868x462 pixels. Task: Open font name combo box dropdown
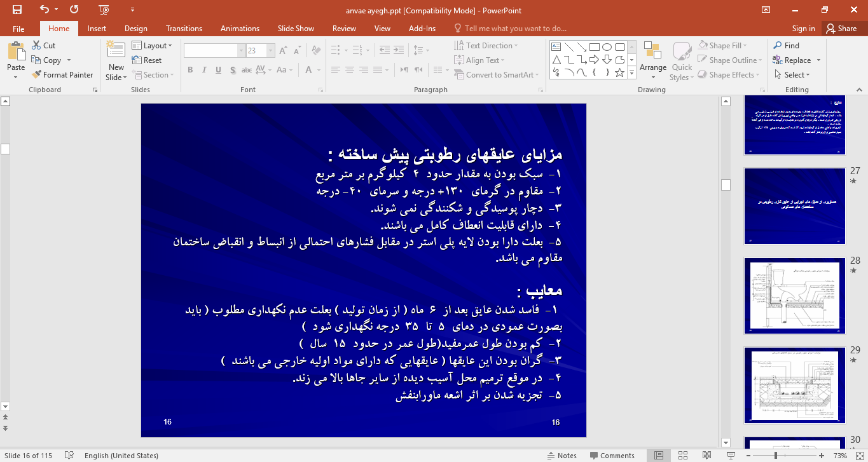coord(241,50)
